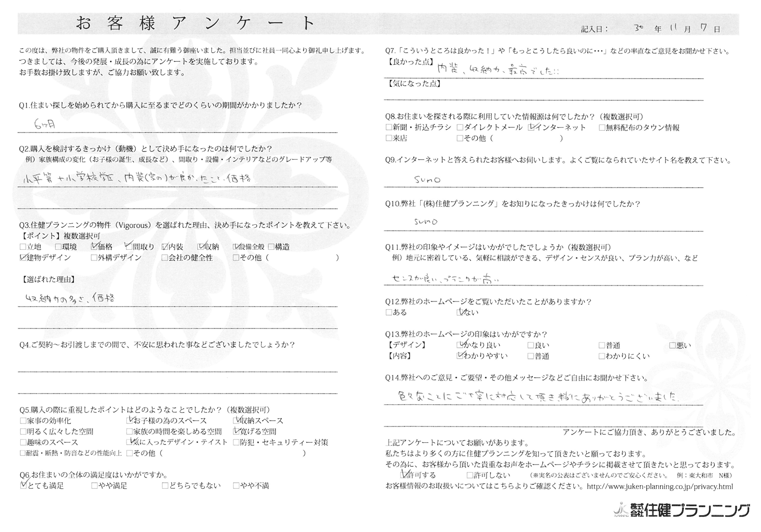The height and width of the screenshot is (532, 761).
Task: Click the 収納力の多さ、価格 handwritten reason
Action: [x=71, y=298]
